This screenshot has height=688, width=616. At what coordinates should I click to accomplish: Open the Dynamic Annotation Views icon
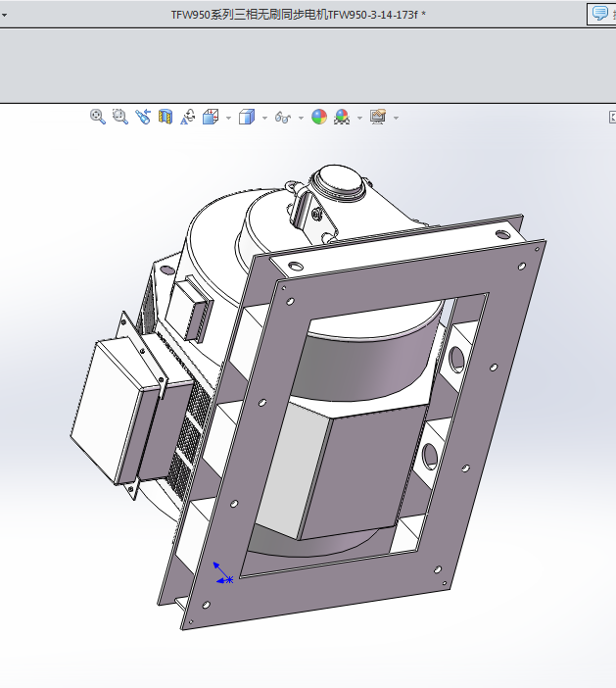pos(188,117)
